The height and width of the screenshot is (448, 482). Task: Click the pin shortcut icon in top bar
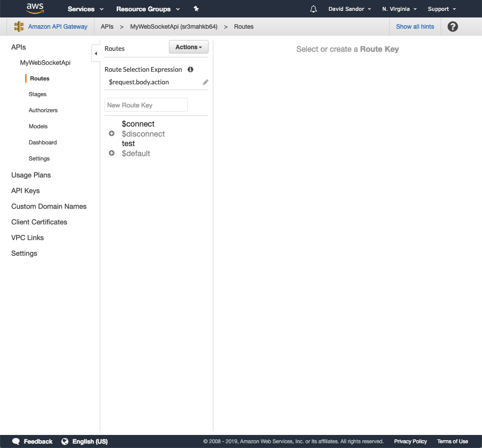pyautogui.click(x=196, y=9)
